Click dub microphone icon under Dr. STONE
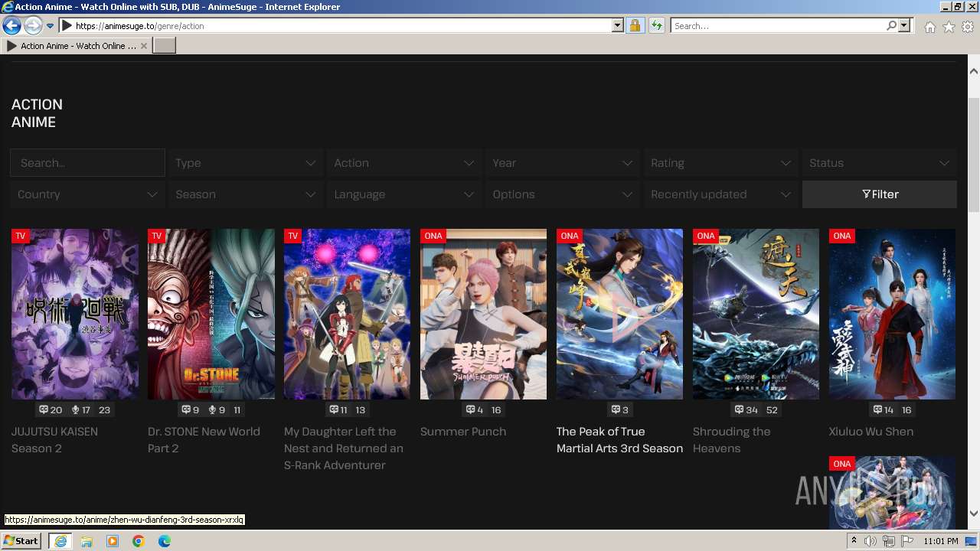Viewport: 980px width, 551px height. coord(212,409)
